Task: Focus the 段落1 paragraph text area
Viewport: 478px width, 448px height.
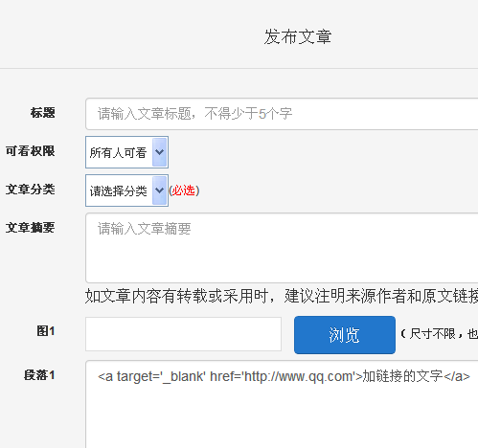Action: click(x=282, y=404)
